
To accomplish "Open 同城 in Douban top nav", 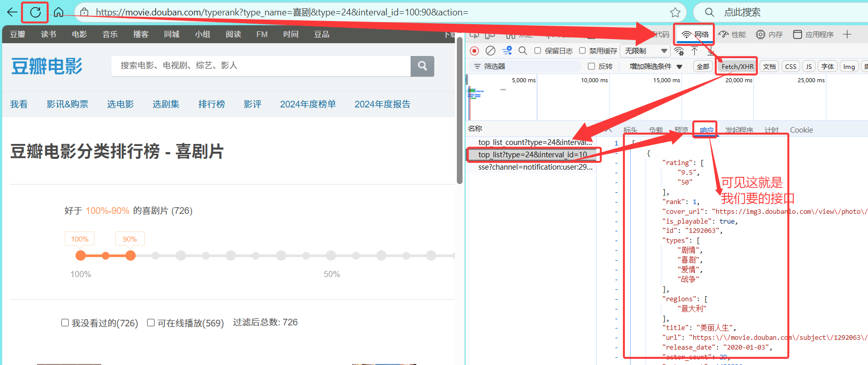I will (172, 34).
